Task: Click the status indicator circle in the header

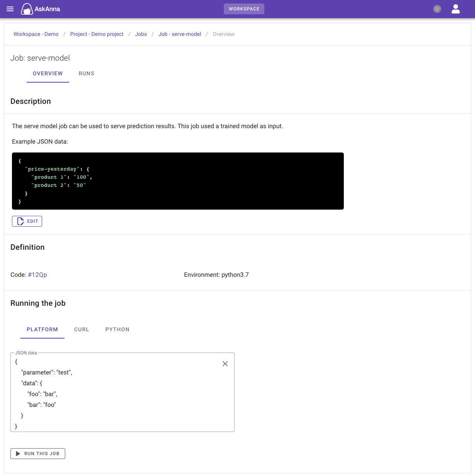Action: tap(437, 8)
